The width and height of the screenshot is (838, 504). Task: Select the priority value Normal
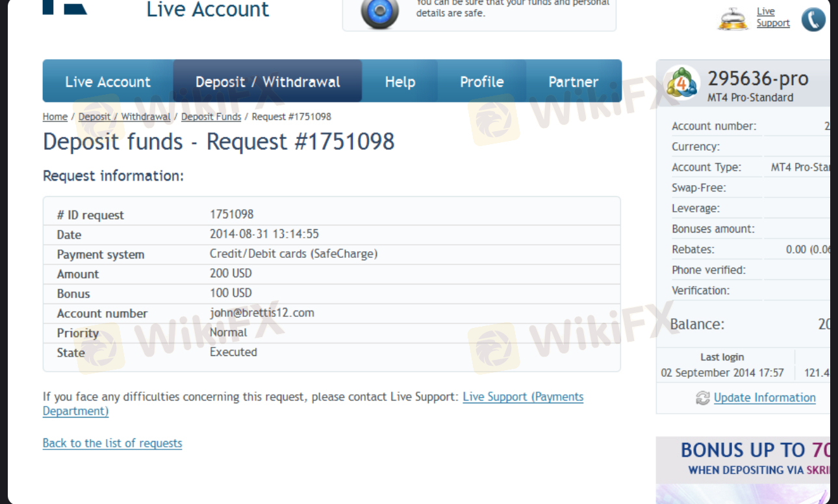tap(228, 333)
